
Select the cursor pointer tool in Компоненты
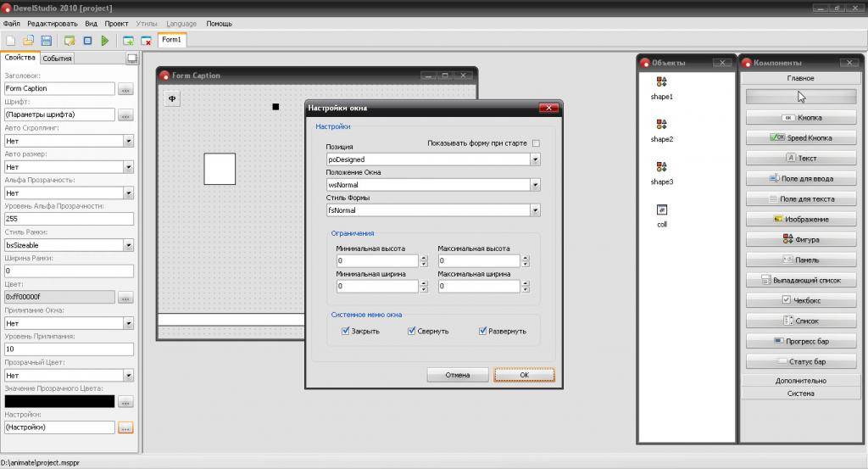tap(801, 97)
